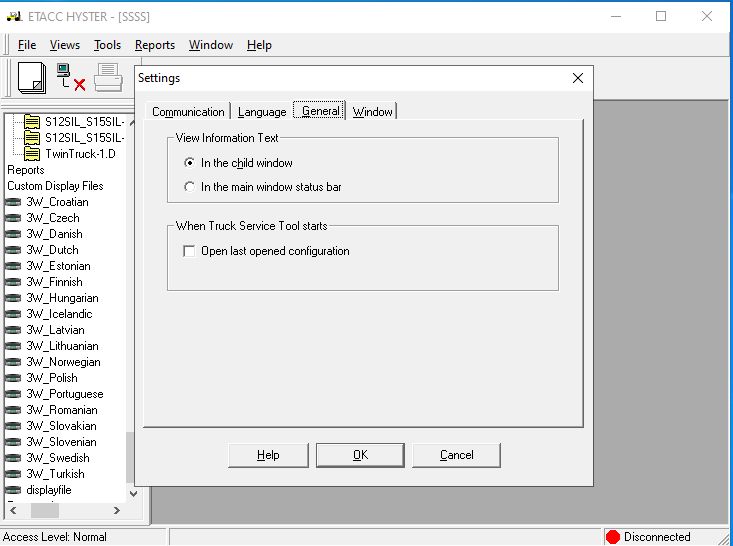Click the Help button in Settings dialog

(x=268, y=455)
